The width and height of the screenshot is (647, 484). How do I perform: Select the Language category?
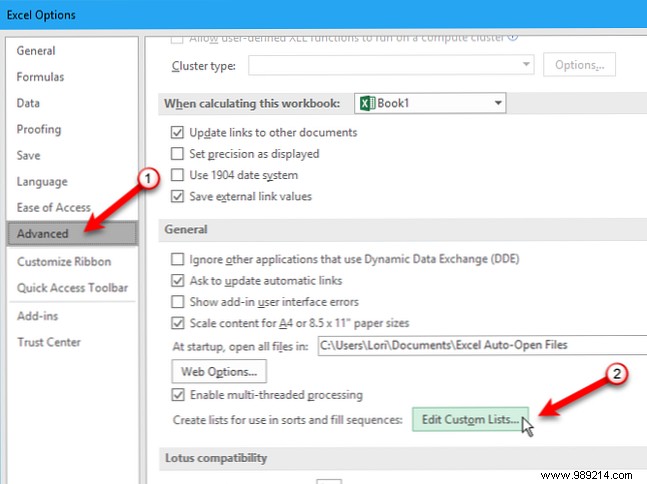[x=42, y=182]
